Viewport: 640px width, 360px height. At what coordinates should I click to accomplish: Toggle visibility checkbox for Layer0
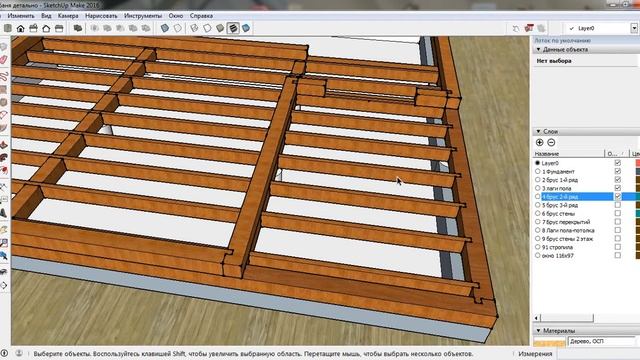pos(618,163)
